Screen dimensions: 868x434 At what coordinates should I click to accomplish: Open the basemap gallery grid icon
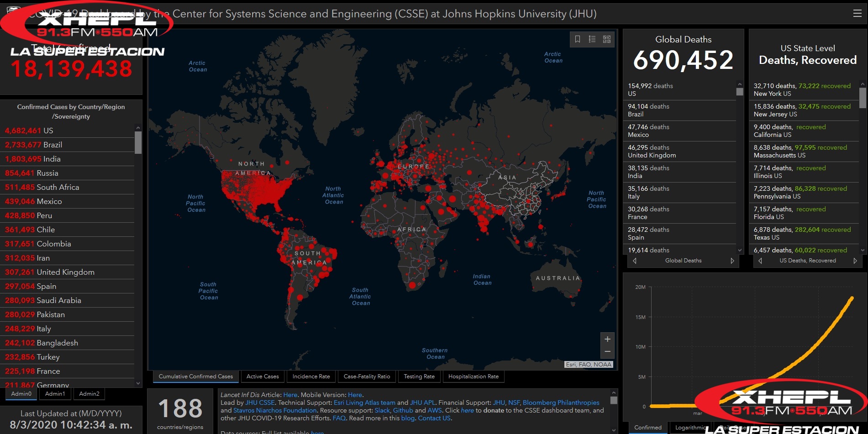coord(607,39)
